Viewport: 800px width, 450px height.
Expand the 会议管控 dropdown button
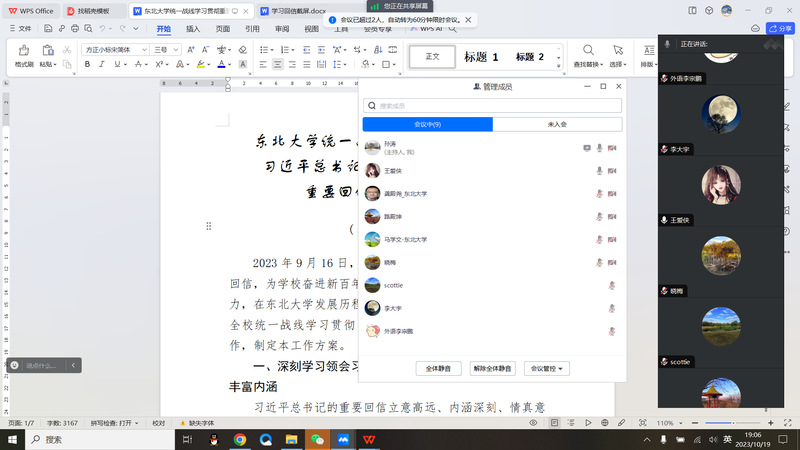click(x=549, y=369)
